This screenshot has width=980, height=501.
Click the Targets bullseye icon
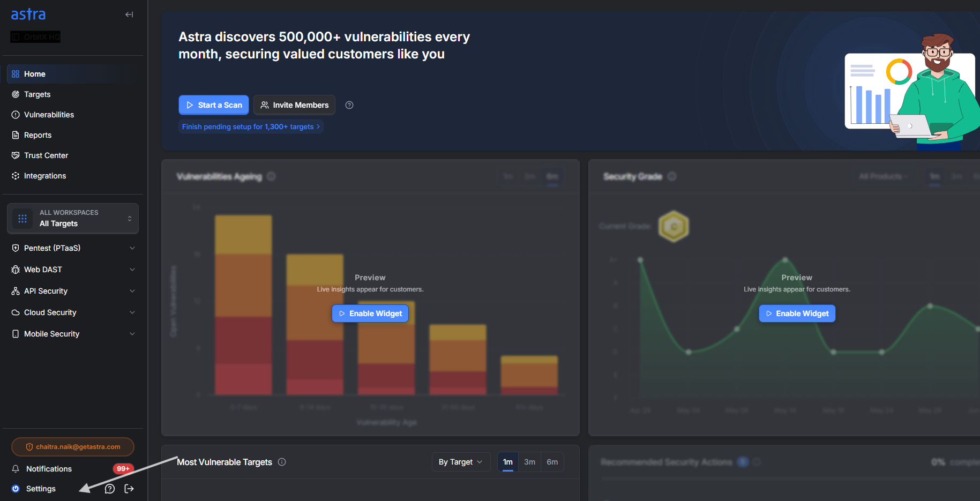(x=16, y=94)
